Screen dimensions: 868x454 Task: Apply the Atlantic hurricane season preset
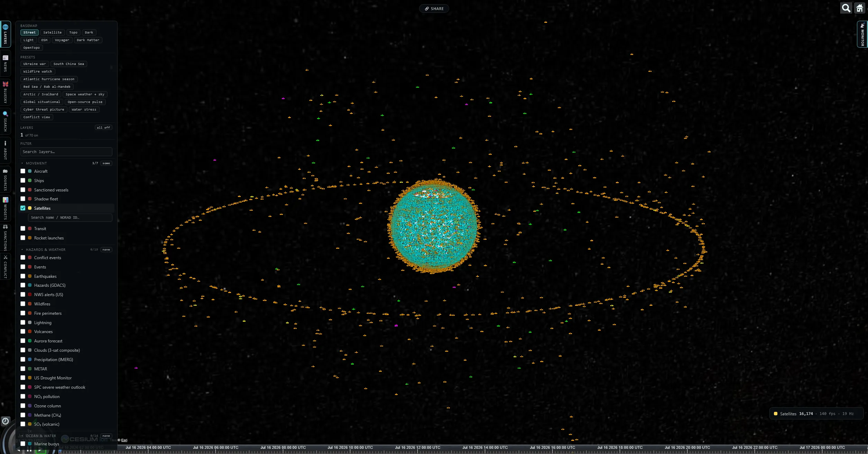point(49,79)
